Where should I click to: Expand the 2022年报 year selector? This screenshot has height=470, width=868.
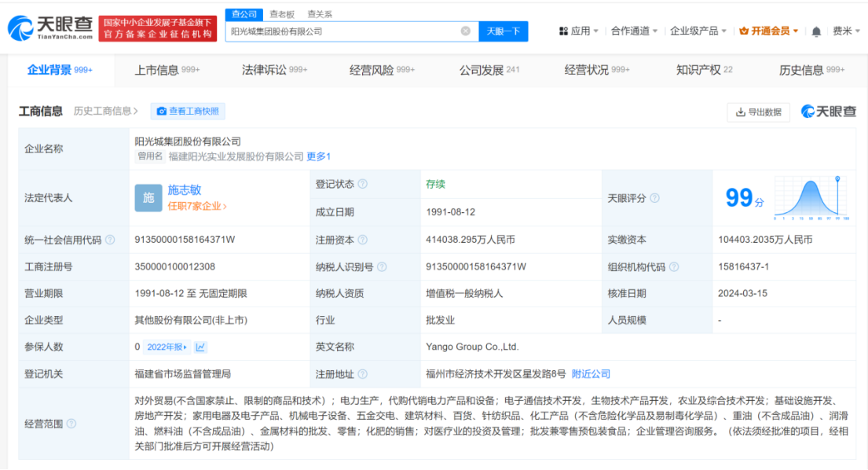[x=167, y=347]
